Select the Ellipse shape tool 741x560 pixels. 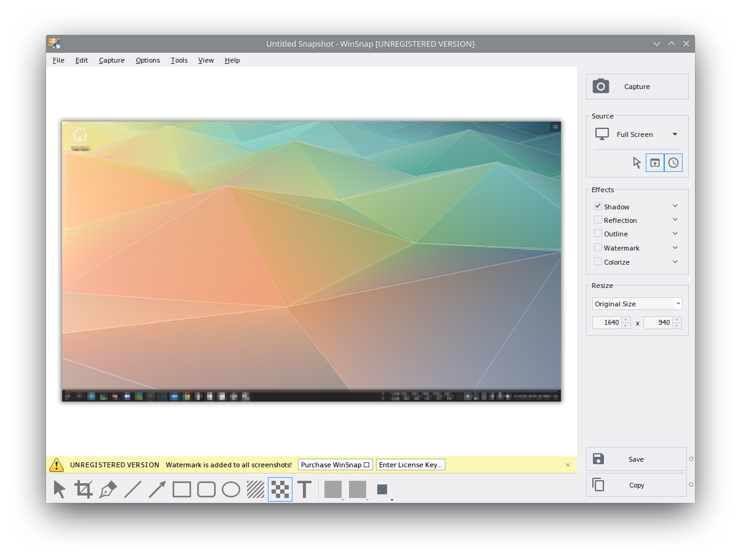[x=231, y=489]
